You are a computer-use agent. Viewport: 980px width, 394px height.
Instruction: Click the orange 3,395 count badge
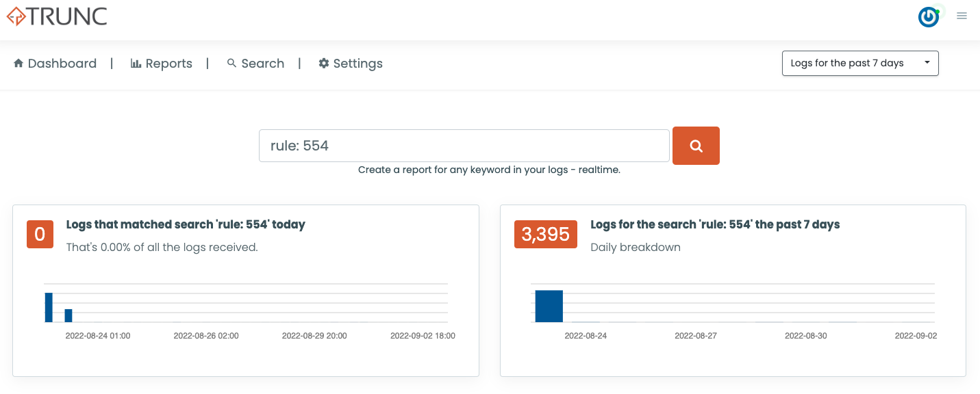(546, 234)
